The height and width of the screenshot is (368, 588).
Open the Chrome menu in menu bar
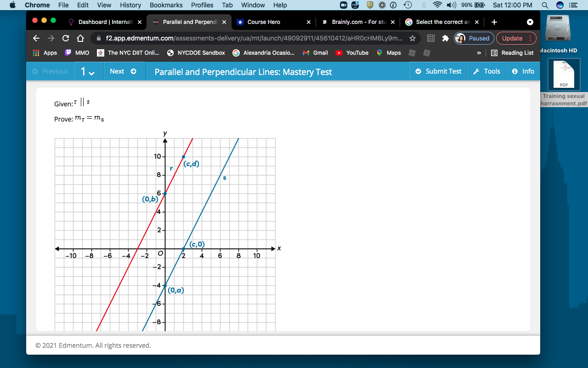point(37,5)
